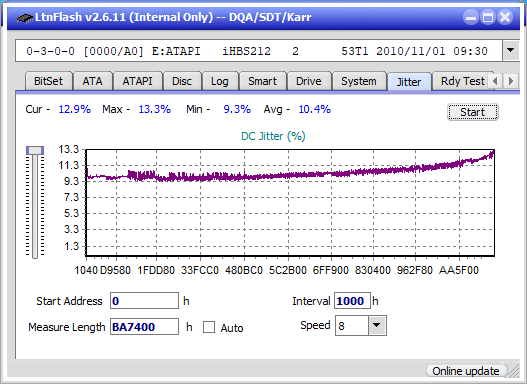Go to the Drive tab
This screenshot has height=384, width=527.
[309, 81]
